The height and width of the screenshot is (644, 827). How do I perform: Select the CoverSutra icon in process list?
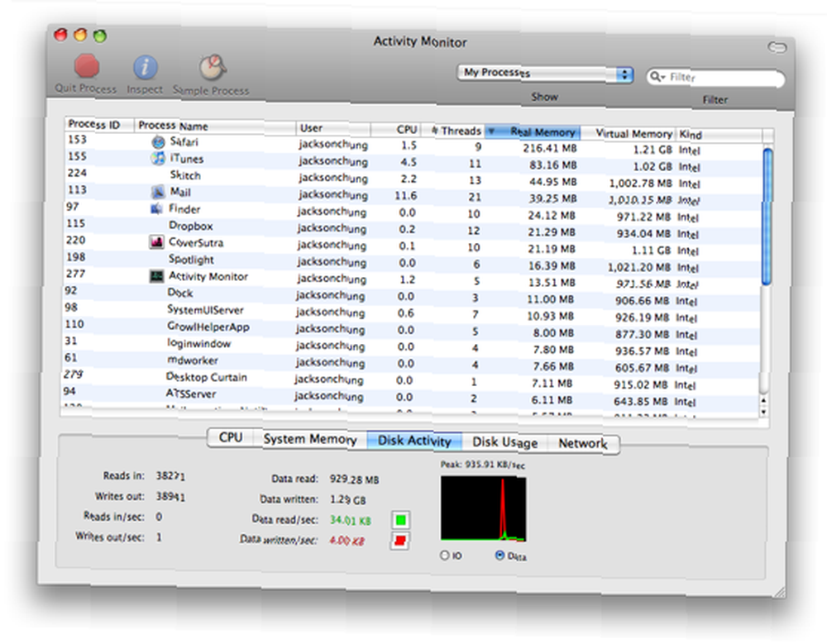point(156,242)
